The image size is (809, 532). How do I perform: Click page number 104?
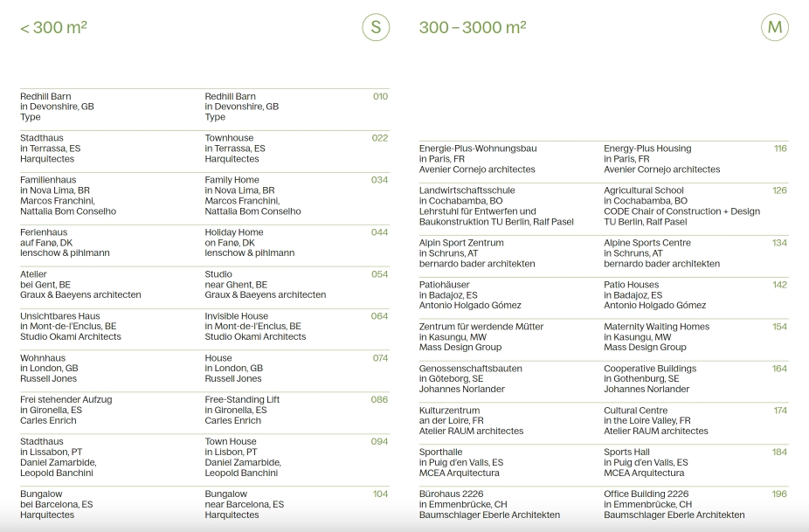(x=380, y=494)
